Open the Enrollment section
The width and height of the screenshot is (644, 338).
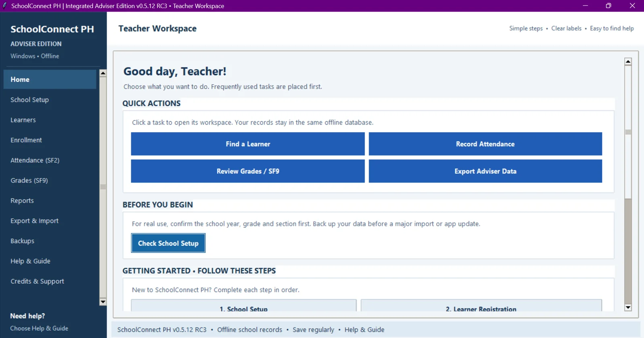tap(50, 140)
